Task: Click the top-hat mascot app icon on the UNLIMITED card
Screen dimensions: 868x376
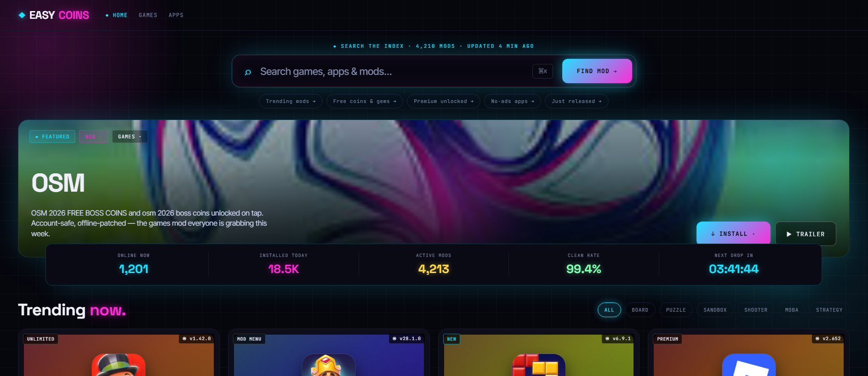Action: (119, 365)
